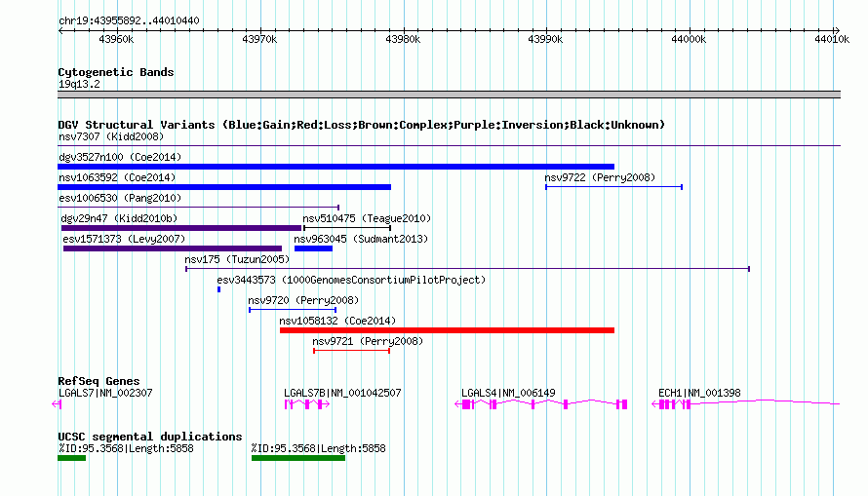The image size is (868, 496).
Task: Click the esv3443573 1000GenomesConsortiumPilotProject label
Action: (x=351, y=280)
